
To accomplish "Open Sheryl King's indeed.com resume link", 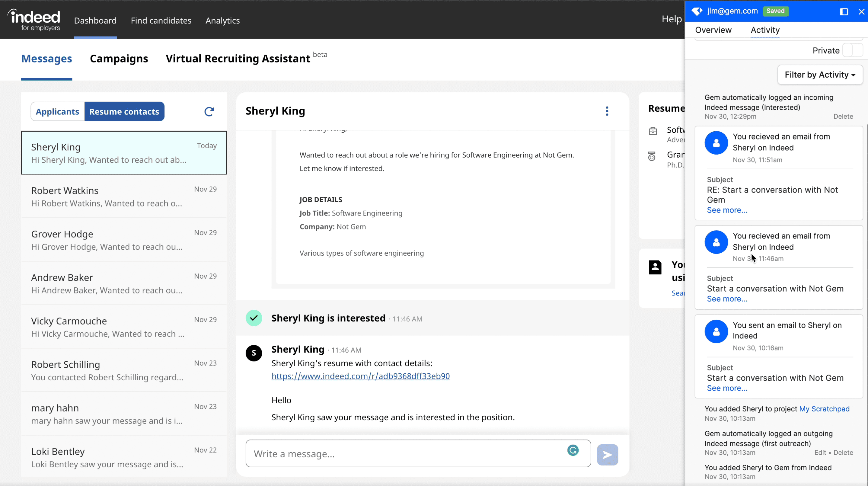I will point(360,376).
